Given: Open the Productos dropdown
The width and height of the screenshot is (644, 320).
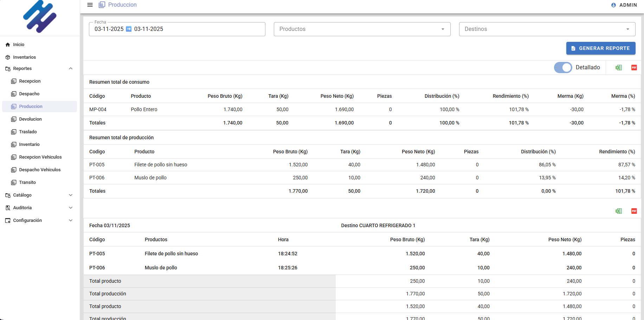Looking at the screenshot, I should 362,29.
